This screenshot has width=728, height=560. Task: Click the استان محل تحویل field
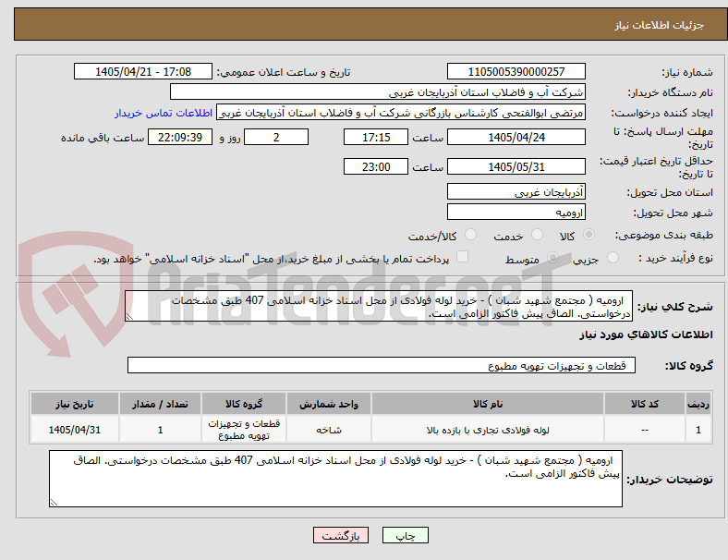tap(516, 192)
